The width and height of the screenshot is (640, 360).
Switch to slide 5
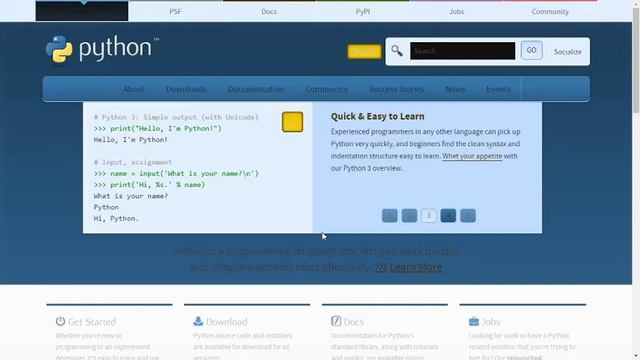(x=468, y=216)
